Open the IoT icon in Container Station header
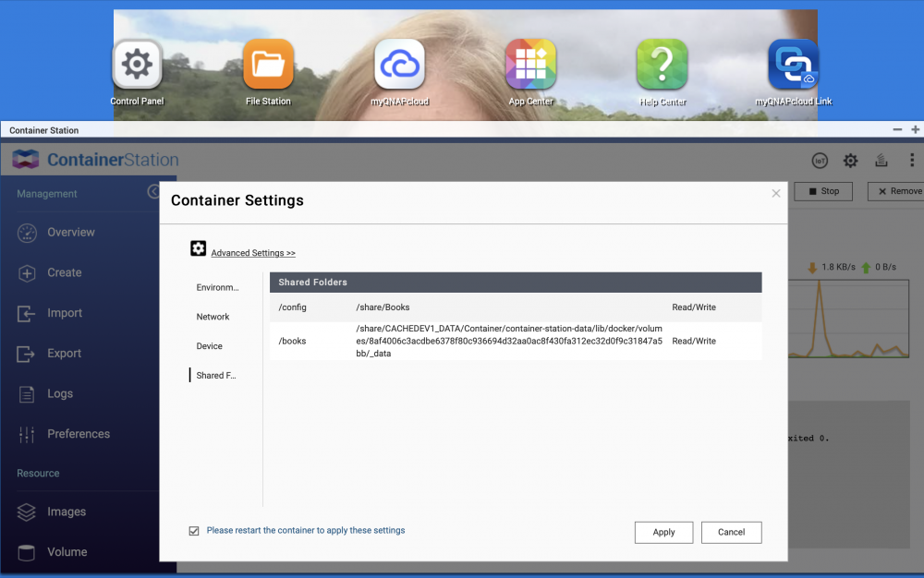 [820, 160]
